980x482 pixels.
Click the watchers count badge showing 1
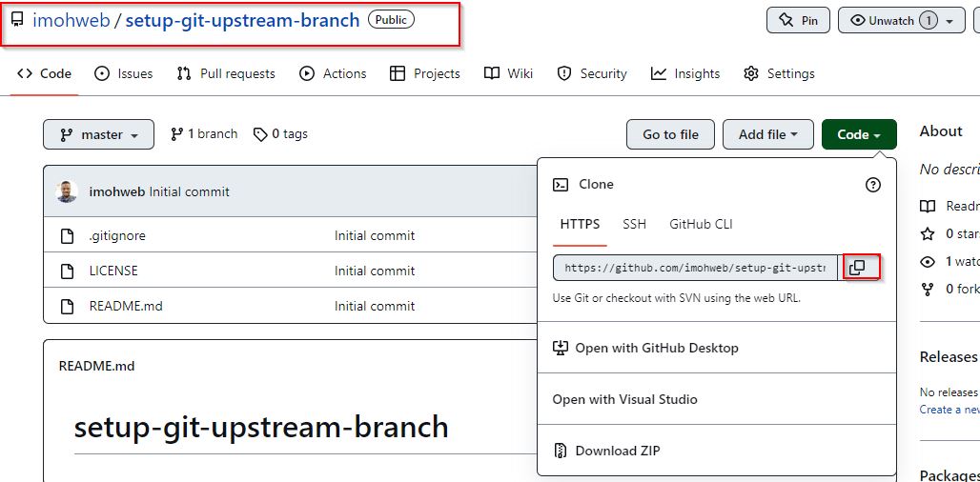click(x=929, y=21)
